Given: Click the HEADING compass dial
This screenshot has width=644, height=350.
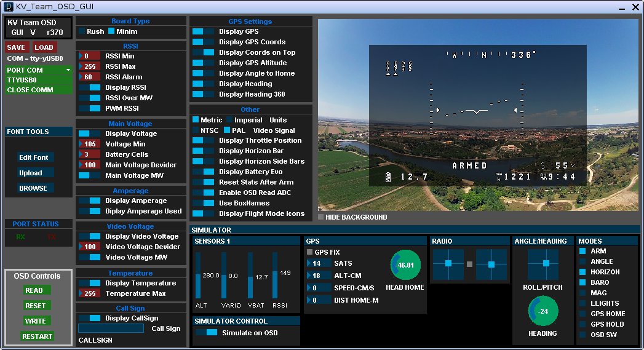Looking at the screenshot, I should [x=543, y=311].
